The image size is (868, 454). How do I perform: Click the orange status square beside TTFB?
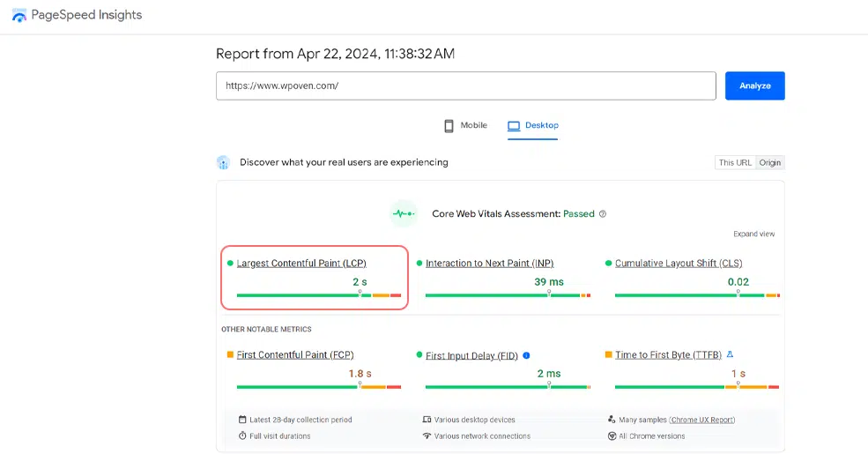point(608,354)
